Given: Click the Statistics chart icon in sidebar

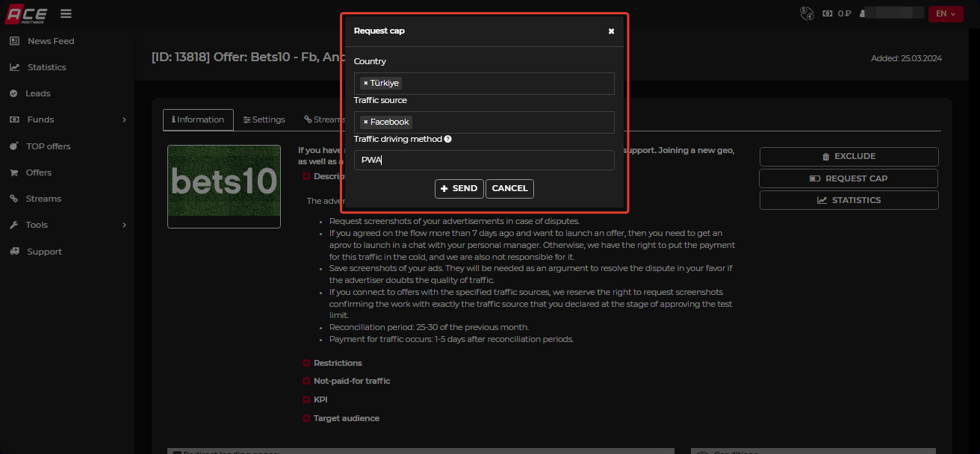Looking at the screenshot, I should coord(14,67).
